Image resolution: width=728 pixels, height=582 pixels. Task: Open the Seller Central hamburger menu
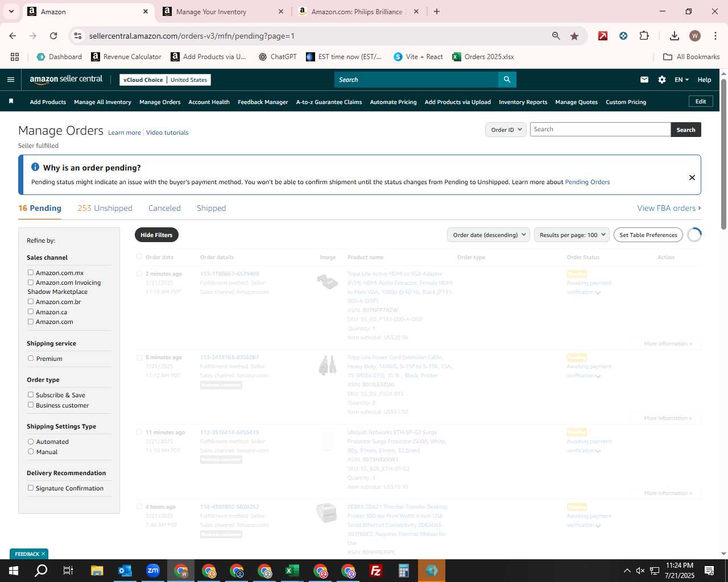pyautogui.click(x=11, y=80)
